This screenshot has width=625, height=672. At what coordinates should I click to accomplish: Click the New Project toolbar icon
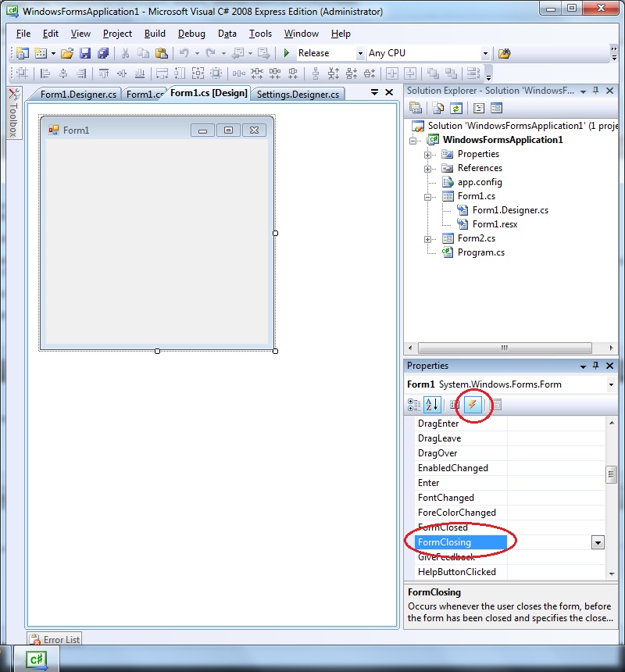tap(23, 53)
